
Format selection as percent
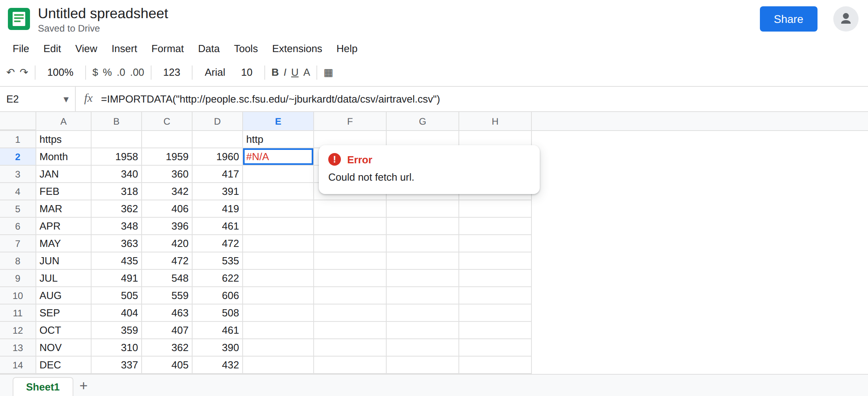coord(107,73)
